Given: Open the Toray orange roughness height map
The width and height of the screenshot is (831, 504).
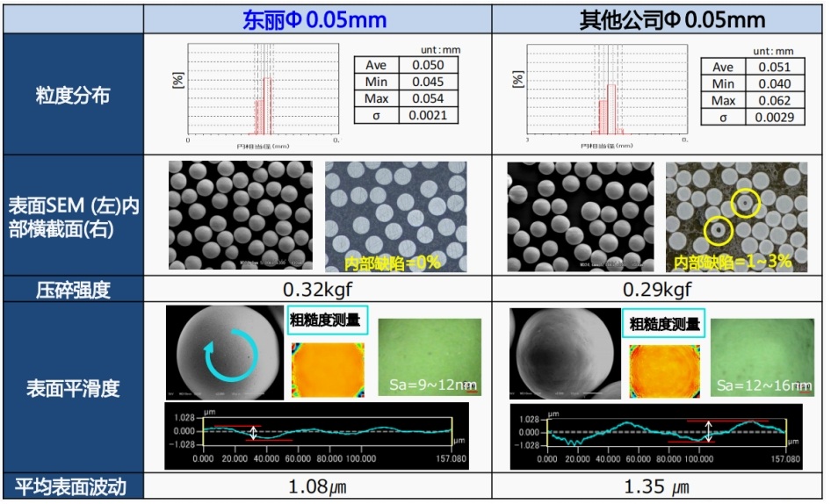Looking at the screenshot, I should [x=328, y=370].
